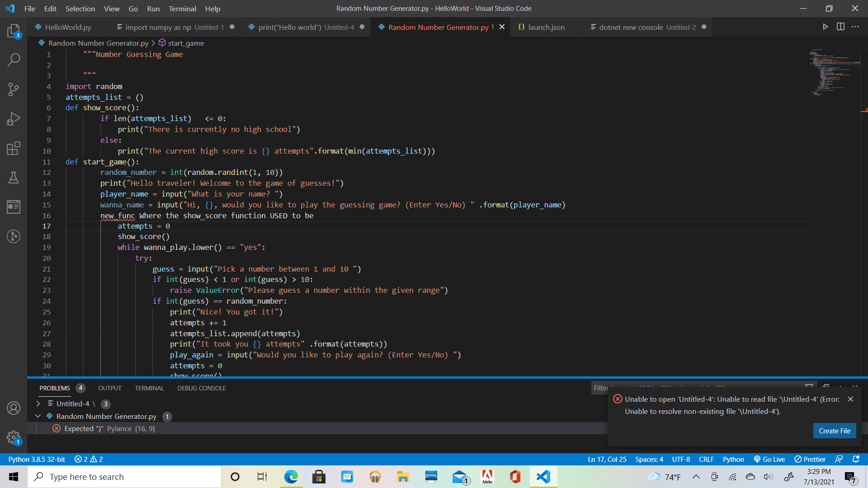Expand the Untitled-4 entry in Problems
Image resolution: width=868 pixels, height=488 pixels.
pos(38,404)
